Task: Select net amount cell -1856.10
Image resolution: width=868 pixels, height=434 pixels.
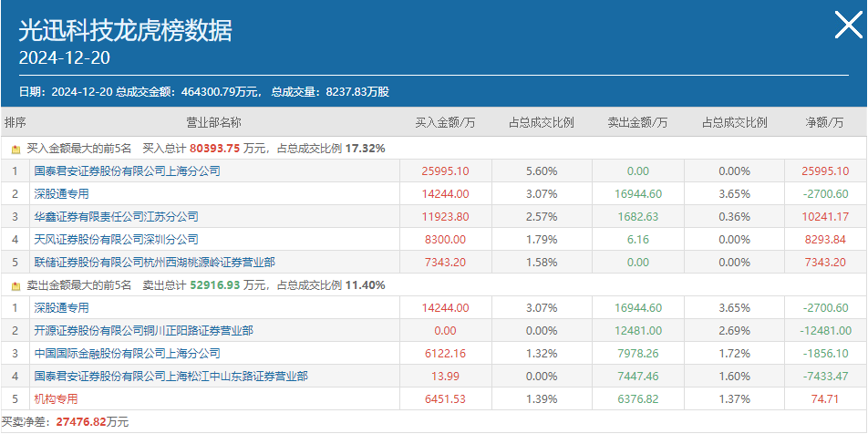Action: (825, 353)
